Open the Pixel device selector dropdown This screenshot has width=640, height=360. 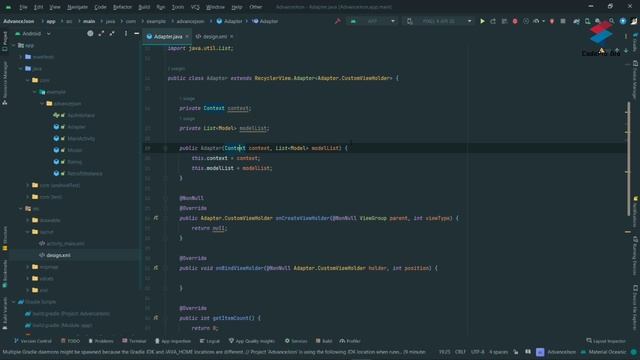coord(440,21)
